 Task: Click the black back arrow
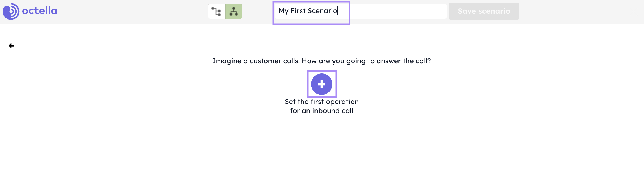pos(11,46)
